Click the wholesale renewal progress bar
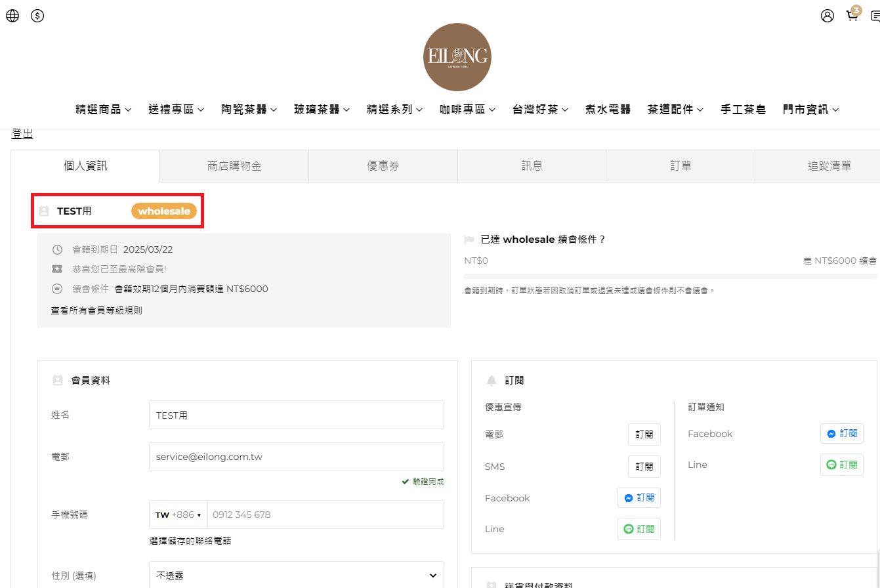Screen dimensions: 880x588 point(670,276)
